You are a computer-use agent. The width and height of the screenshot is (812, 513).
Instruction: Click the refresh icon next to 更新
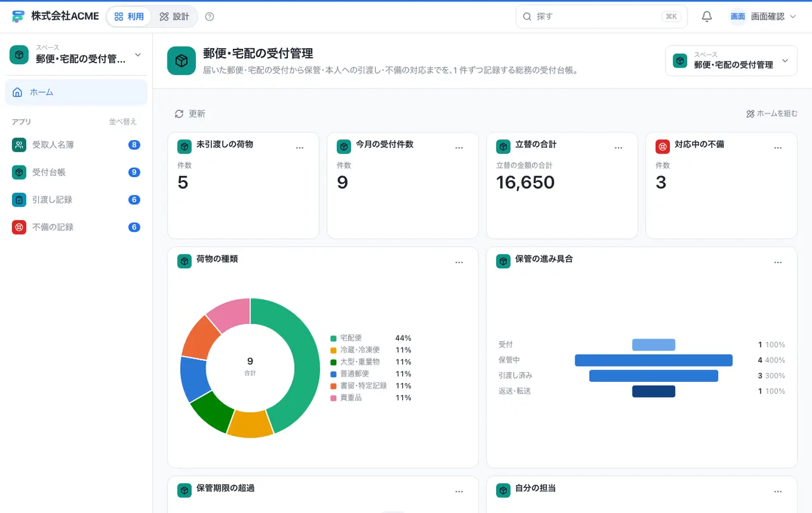click(x=179, y=114)
